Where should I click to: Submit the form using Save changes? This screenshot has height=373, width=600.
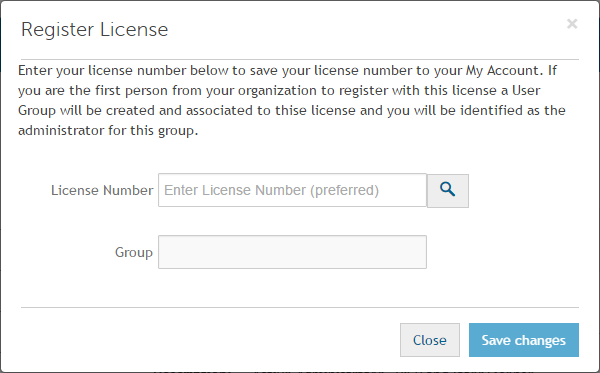[524, 340]
